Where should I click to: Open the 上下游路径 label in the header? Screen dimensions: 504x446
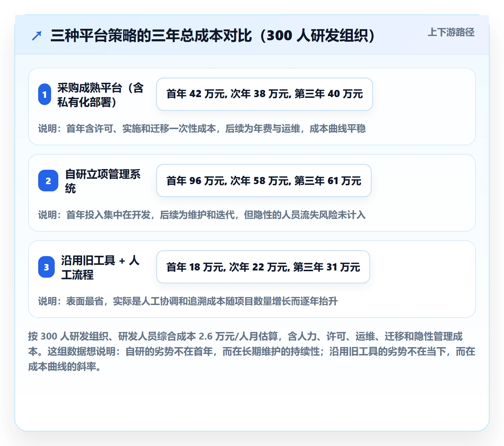click(451, 32)
